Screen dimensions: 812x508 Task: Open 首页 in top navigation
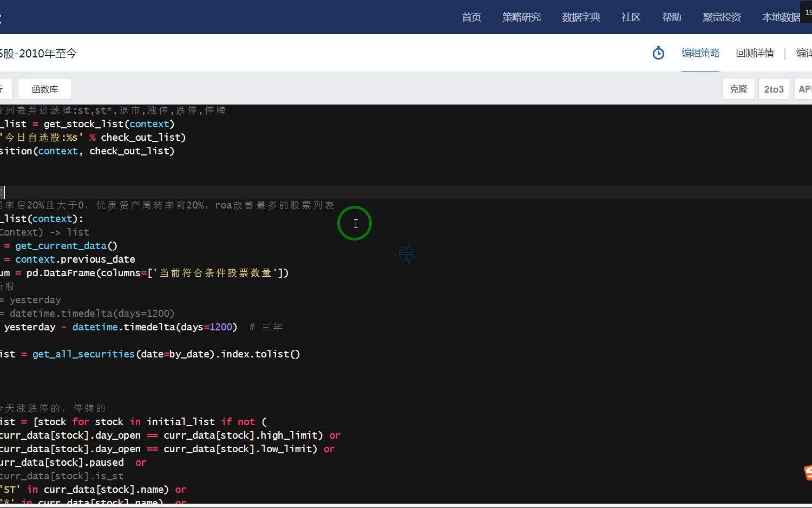[x=472, y=17]
